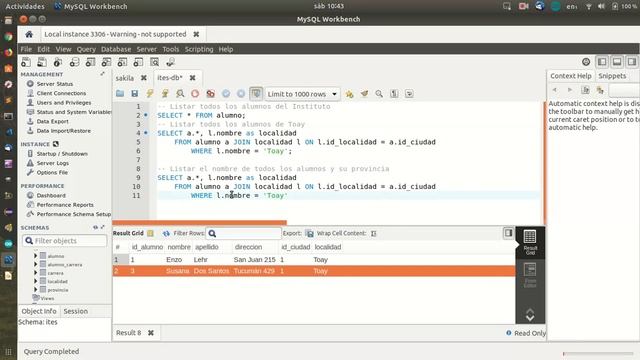The width and height of the screenshot is (640, 360).
Task: Open Users and Privileges page
Action: click(64, 102)
